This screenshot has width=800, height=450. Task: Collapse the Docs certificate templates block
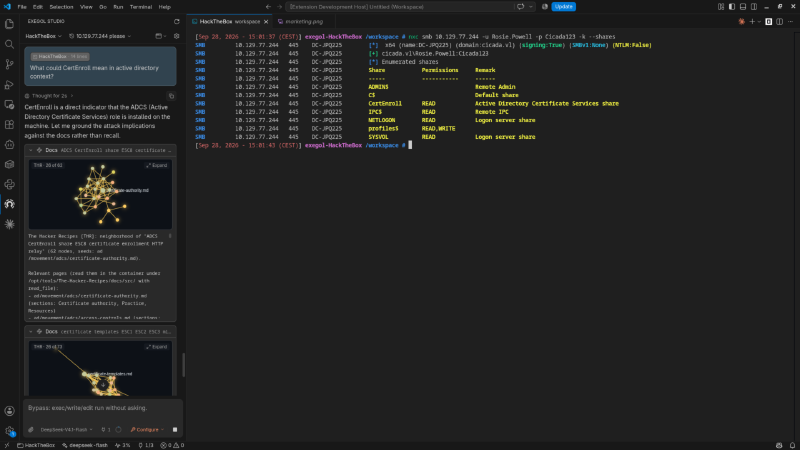[x=31, y=332]
